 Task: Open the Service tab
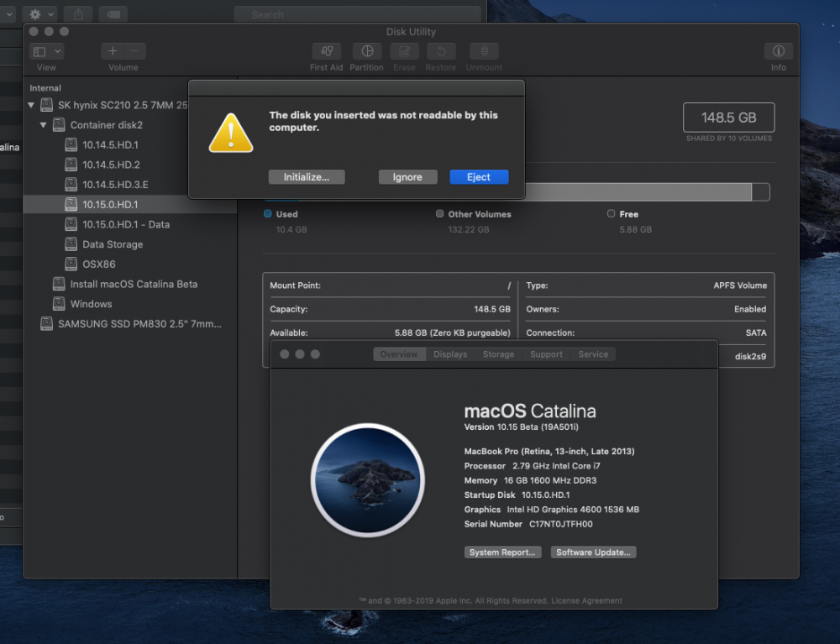tap(593, 353)
